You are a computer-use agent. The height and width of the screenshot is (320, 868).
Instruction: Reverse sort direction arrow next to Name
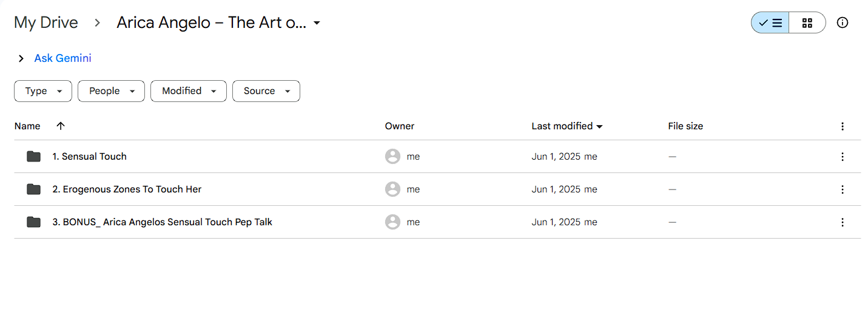(x=60, y=126)
